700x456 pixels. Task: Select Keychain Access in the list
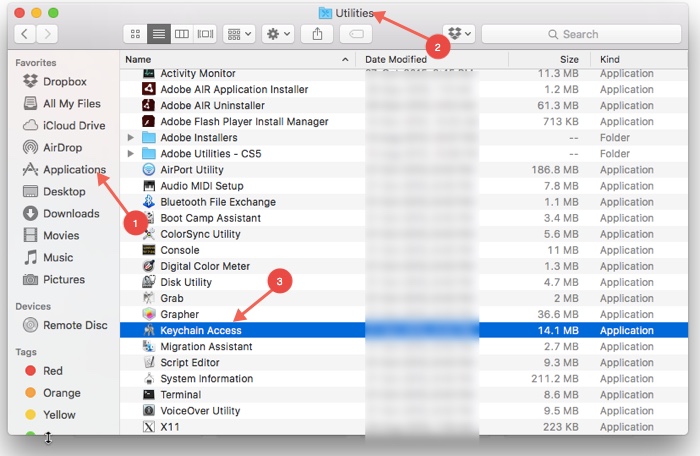[404, 330]
